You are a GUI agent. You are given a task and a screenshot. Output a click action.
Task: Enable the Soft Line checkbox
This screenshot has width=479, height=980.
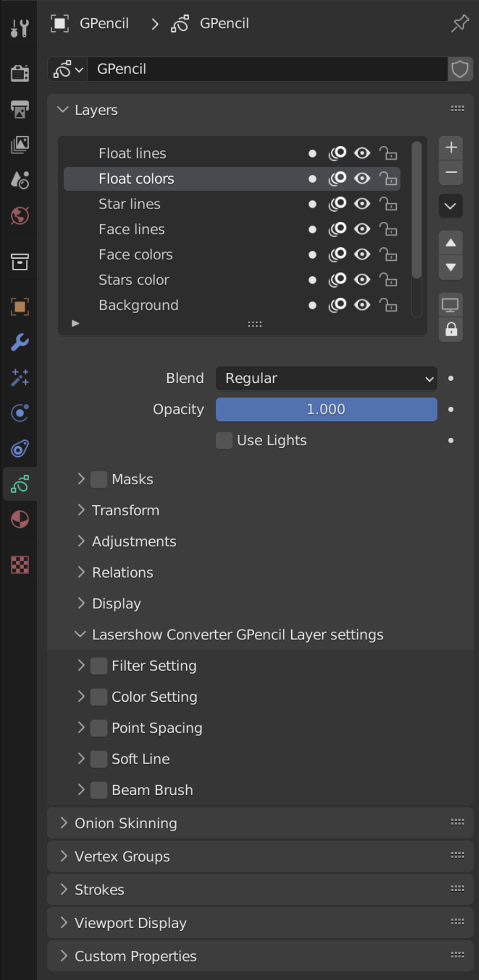[x=99, y=759]
